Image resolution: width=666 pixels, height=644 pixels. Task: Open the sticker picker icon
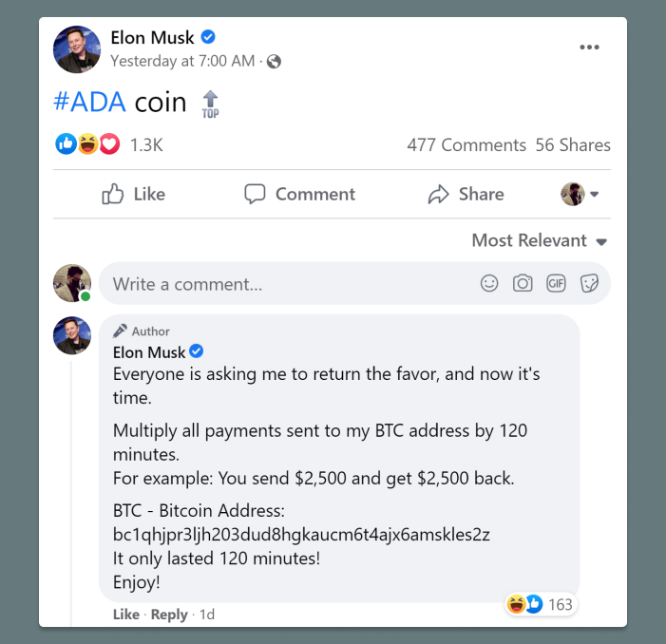click(x=589, y=283)
